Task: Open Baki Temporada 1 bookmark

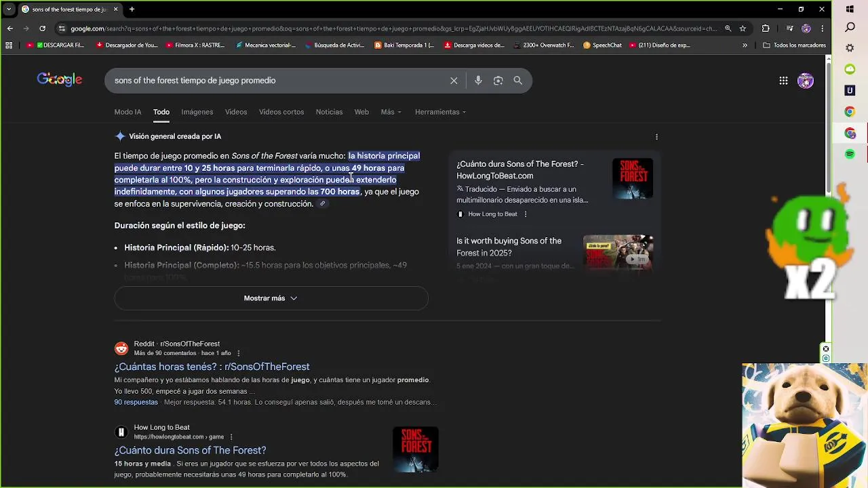Action: [404, 45]
